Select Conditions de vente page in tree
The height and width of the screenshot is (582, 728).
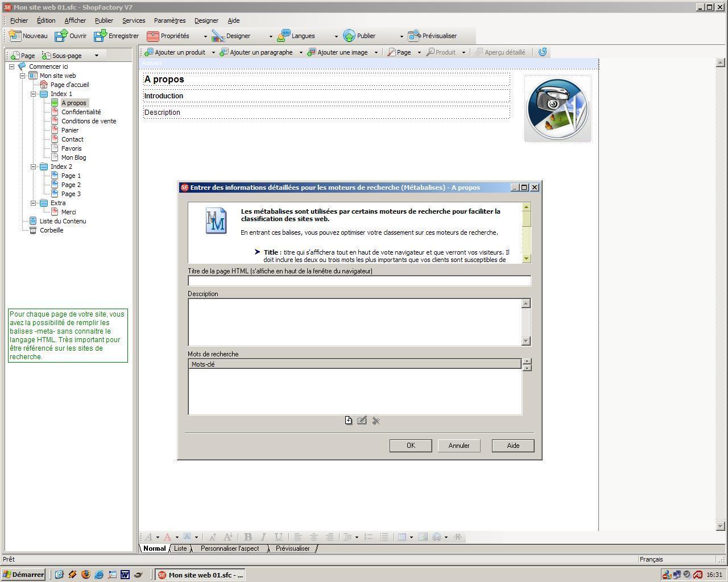point(89,121)
